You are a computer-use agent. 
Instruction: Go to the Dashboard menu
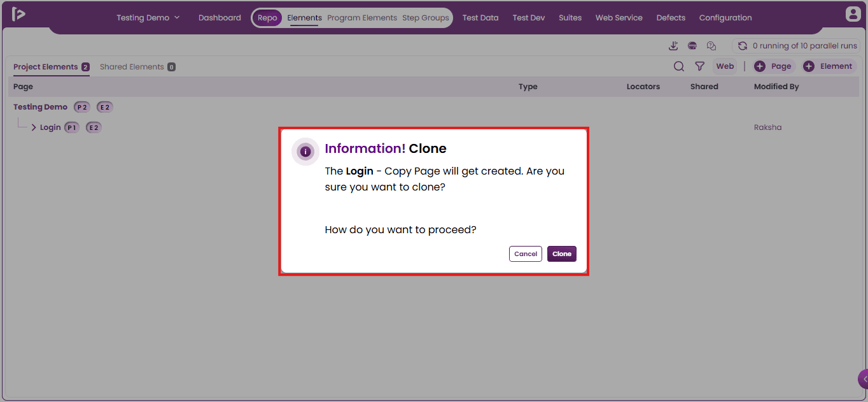(220, 18)
